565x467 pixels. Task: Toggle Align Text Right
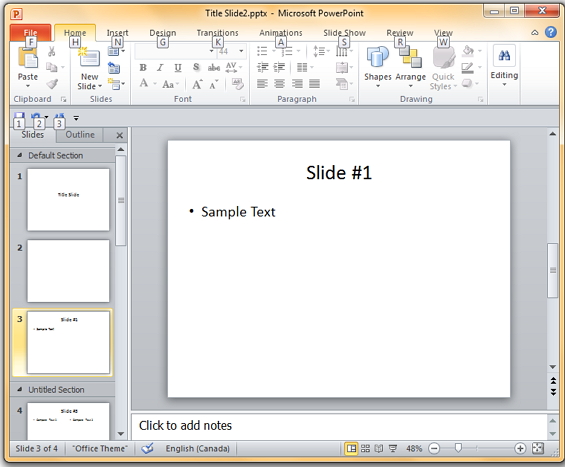coord(297,84)
